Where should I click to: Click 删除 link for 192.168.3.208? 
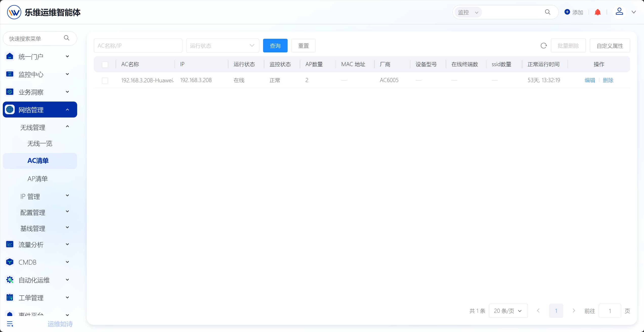[608, 80]
